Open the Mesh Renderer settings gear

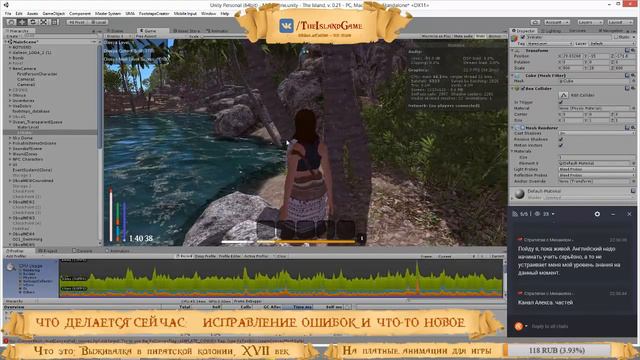(633, 128)
